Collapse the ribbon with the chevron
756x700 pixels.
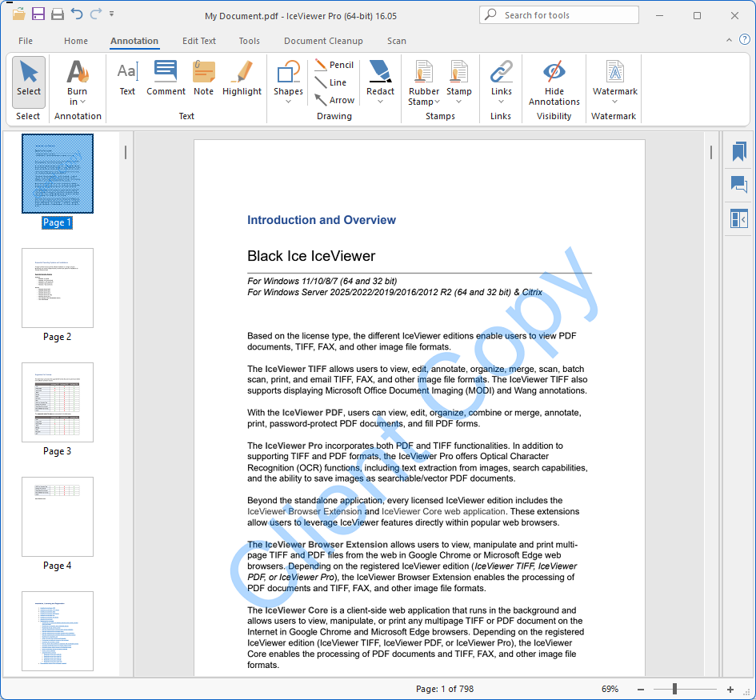tap(729, 40)
